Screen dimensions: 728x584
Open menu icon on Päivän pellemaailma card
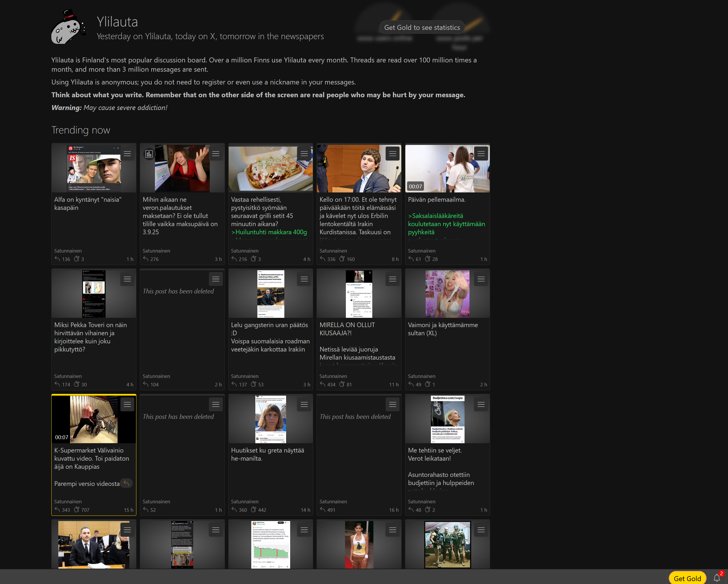481,154
